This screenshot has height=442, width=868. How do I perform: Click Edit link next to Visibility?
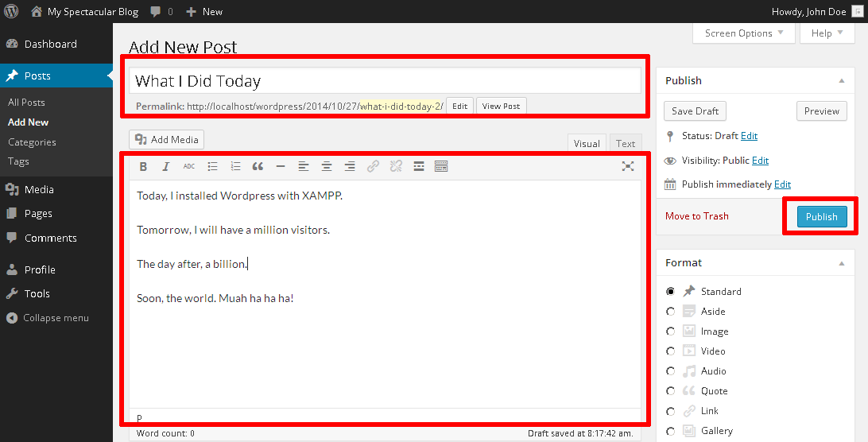760,161
